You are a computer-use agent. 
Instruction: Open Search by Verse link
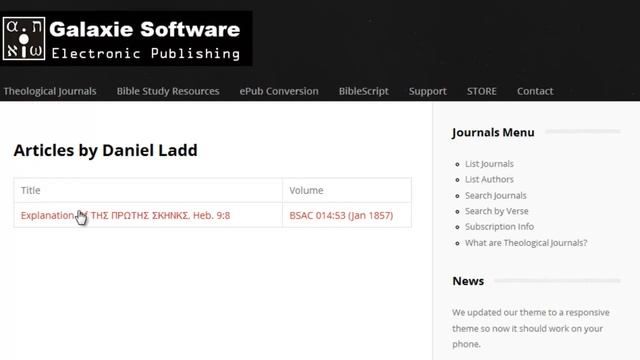point(496,211)
